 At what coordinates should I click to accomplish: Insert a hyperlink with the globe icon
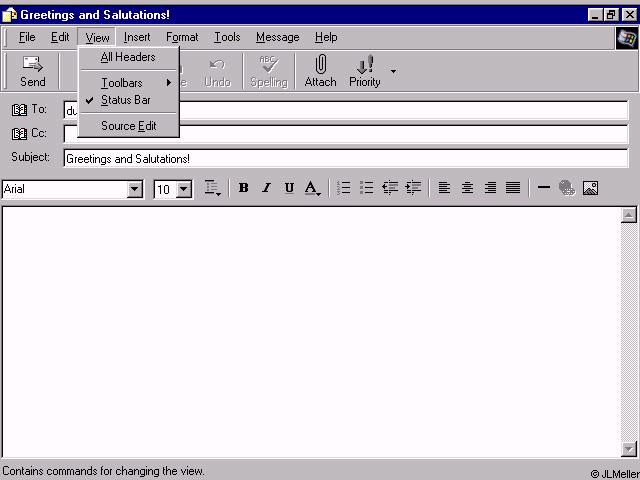pyautogui.click(x=567, y=188)
